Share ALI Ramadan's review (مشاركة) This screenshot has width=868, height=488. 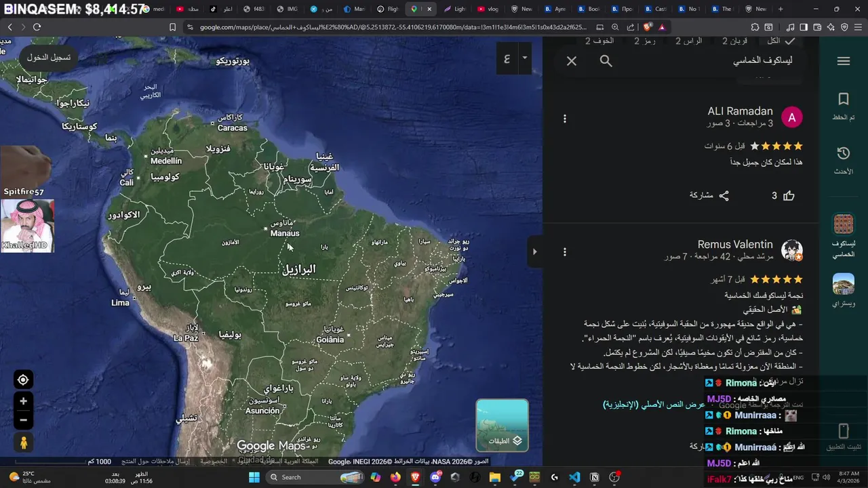click(709, 195)
